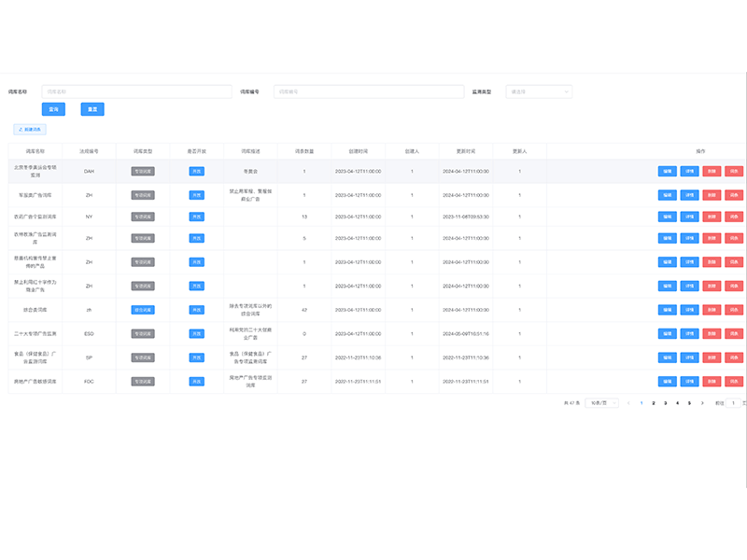
Task: Click the 重置 reset button
Action: (x=92, y=109)
